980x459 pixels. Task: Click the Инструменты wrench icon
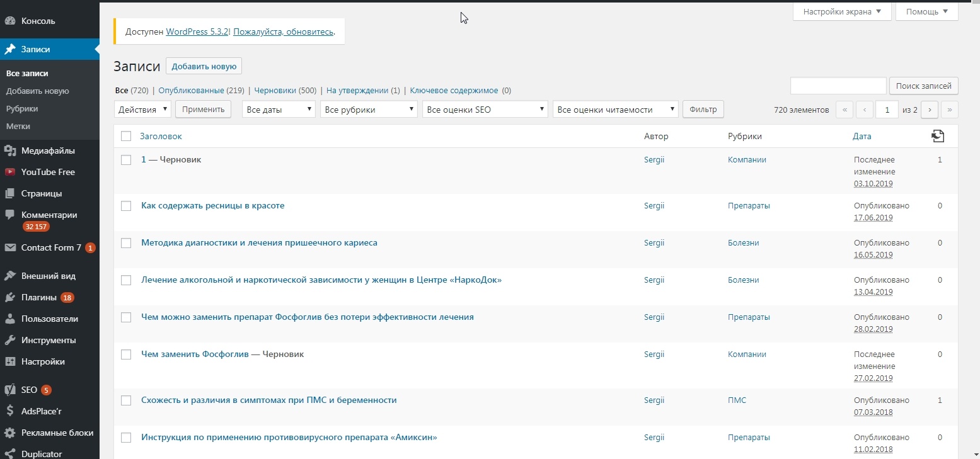tap(10, 340)
